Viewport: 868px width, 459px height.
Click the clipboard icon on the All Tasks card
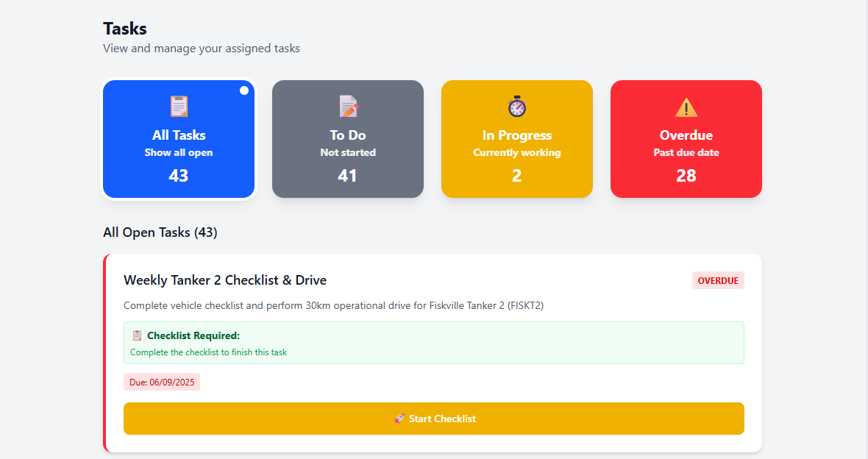click(178, 106)
